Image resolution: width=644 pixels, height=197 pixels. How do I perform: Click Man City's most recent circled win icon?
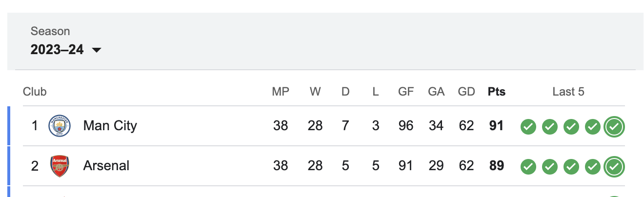tap(614, 127)
